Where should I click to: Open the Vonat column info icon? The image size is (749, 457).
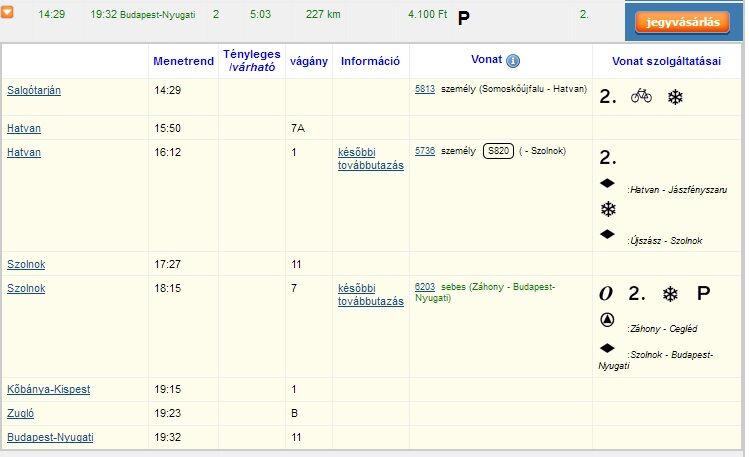coord(513,61)
